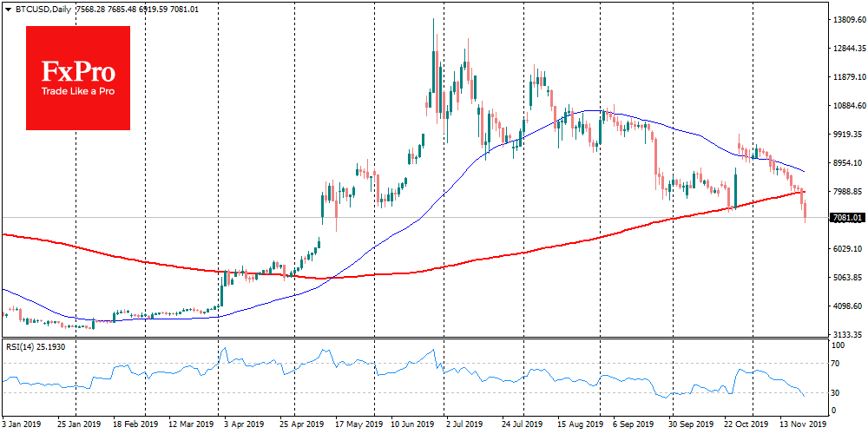Click the 6029.10 price axis label
Image resolution: width=868 pixels, height=434 pixels.
click(x=848, y=249)
